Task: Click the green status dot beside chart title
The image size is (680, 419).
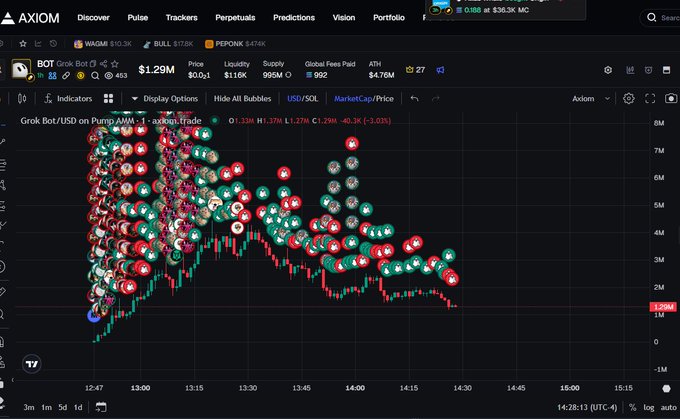Action: [215, 120]
